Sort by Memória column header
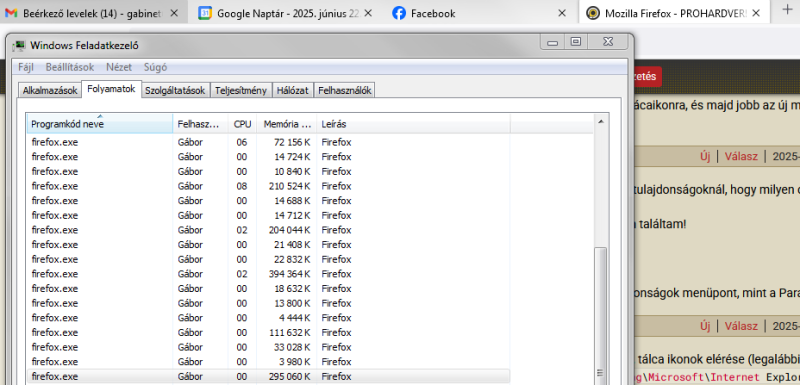800x385 pixels. click(287, 124)
